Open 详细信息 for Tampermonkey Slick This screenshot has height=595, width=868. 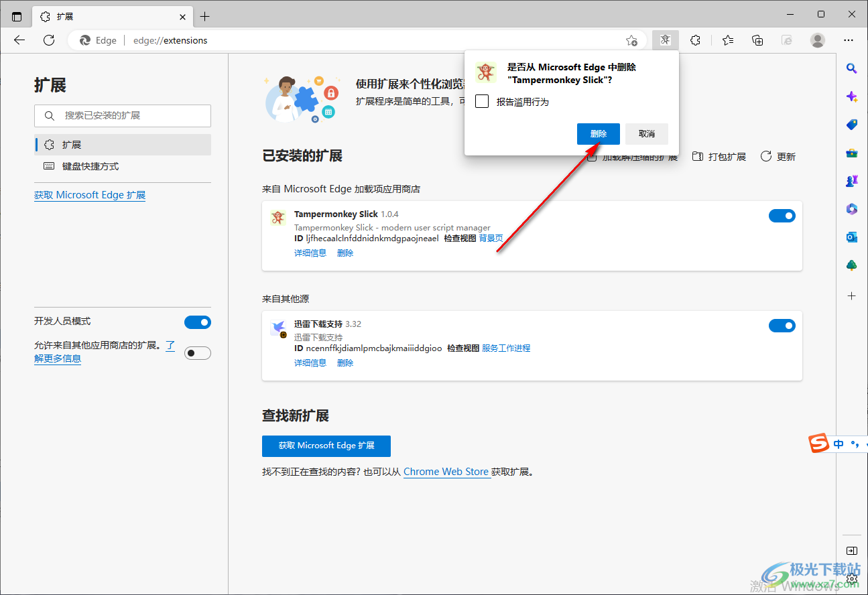coord(310,253)
